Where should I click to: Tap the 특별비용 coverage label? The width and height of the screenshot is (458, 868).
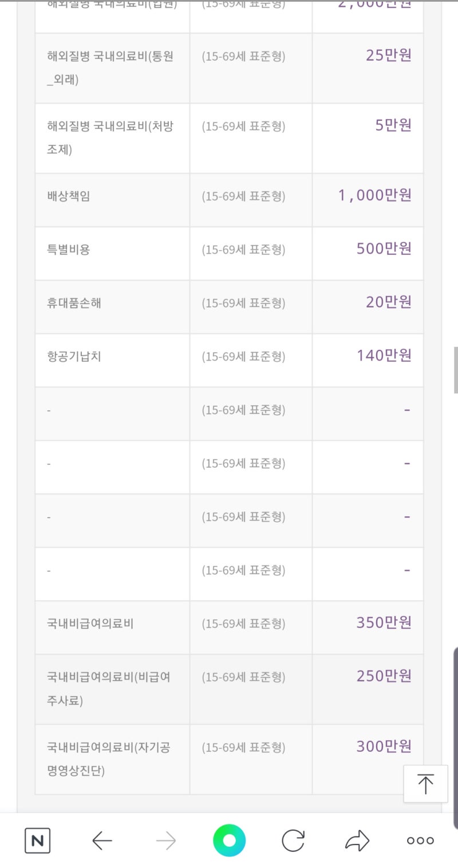(69, 250)
